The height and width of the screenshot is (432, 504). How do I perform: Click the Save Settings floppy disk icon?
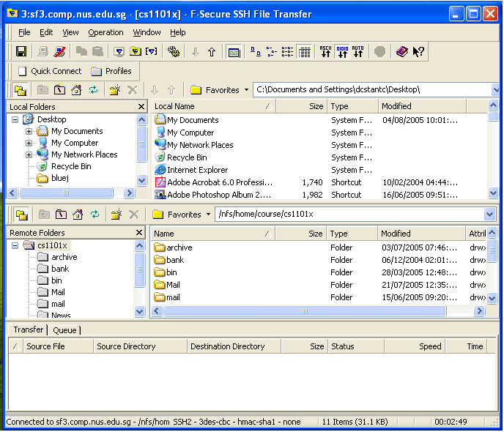coord(21,52)
